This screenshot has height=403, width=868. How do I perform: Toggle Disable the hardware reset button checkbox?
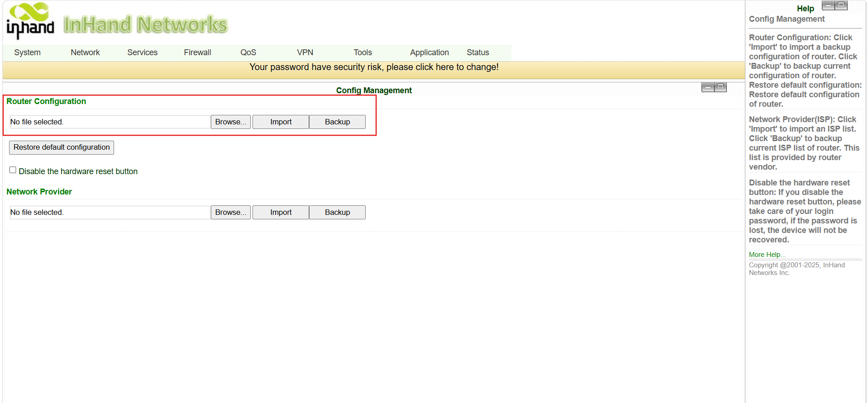point(13,170)
